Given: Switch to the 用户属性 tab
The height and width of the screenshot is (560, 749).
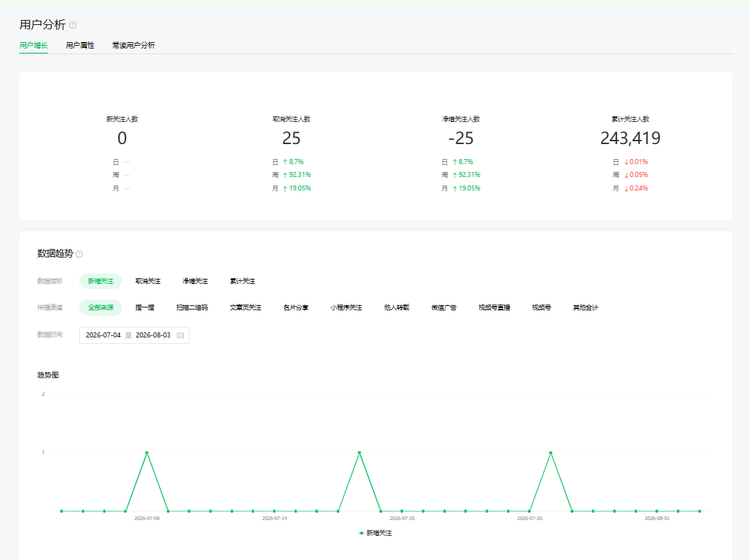Looking at the screenshot, I should pyautogui.click(x=80, y=46).
